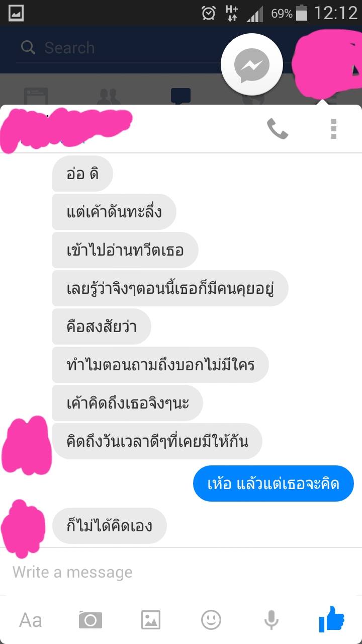Tap the message starting with อ่อ ดิ
The width and height of the screenshot is (362, 644).
82,174
